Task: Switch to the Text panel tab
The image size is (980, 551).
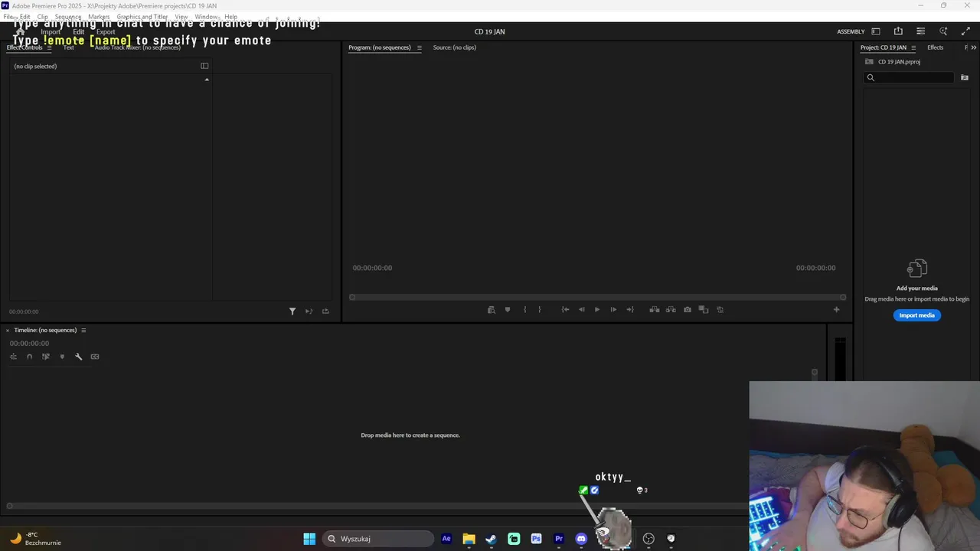Action: tap(69, 47)
